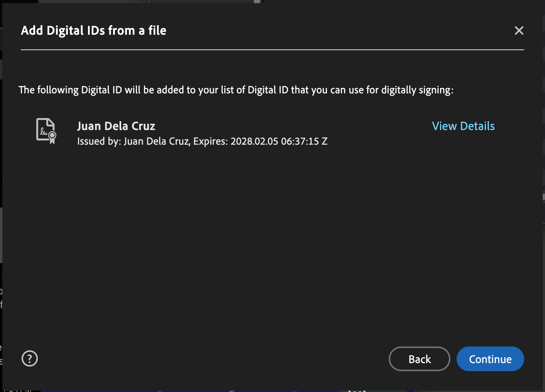Image resolution: width=545 pixels, height=392 pixels.
Task: Click the Continue button
Action: 490,359
